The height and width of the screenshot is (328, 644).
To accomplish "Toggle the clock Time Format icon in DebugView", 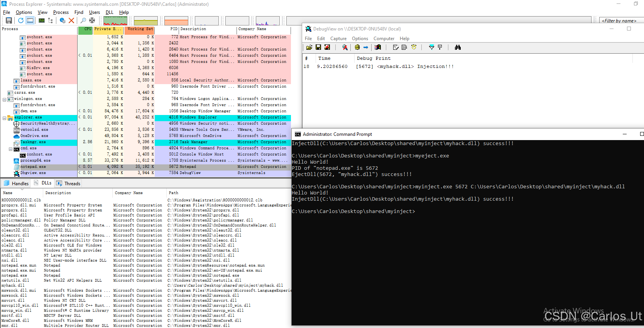I will coord(414,47).
